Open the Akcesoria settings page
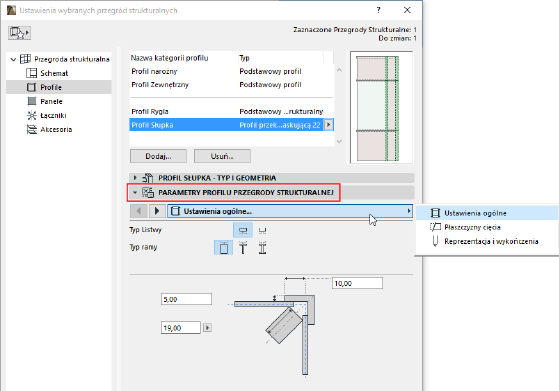This screenshot has height=391, width=559. coord(56,129)
